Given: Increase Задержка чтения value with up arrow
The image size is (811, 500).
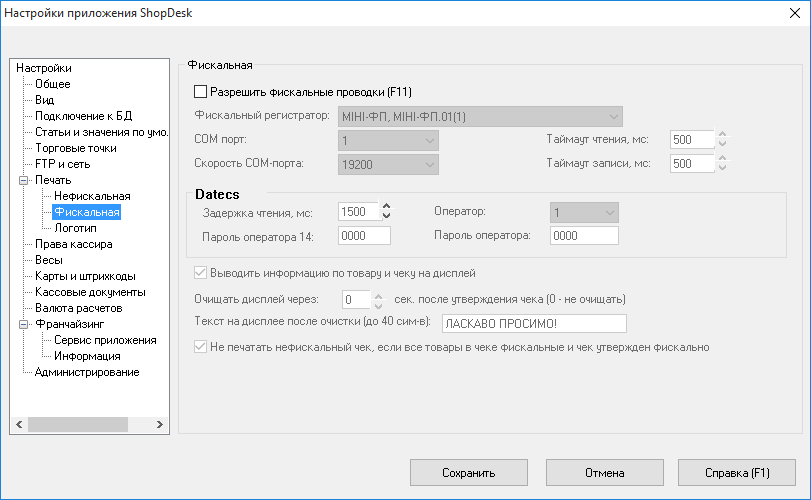Looking at the screenshot, I should coord(387,207).
